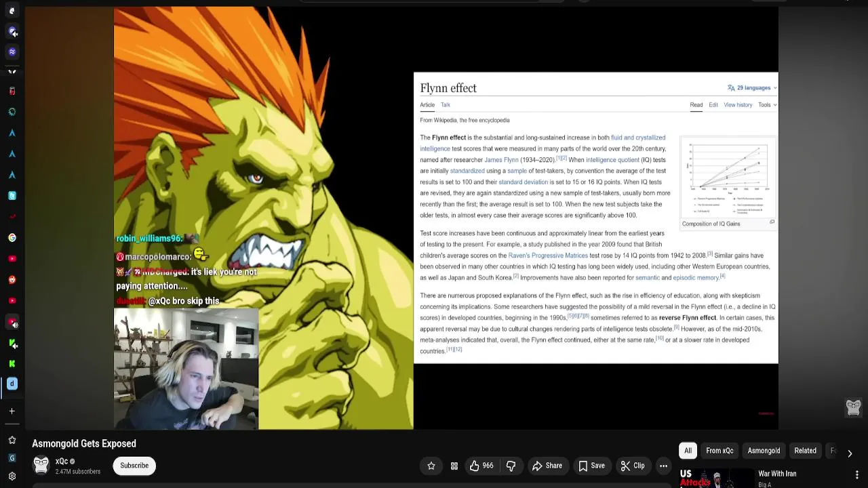Enlarge the Composition of IQ Gains chart

[772, 222]
